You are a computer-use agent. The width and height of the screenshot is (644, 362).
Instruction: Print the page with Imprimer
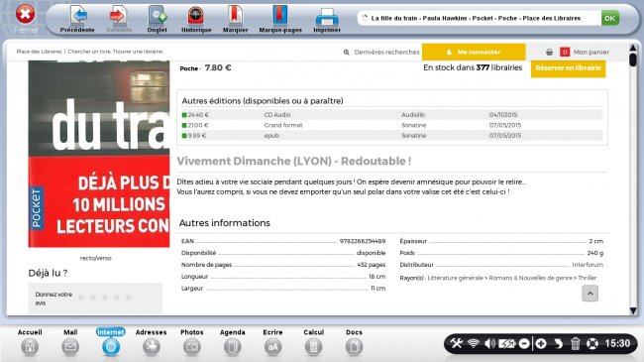[x=327, y=19]
